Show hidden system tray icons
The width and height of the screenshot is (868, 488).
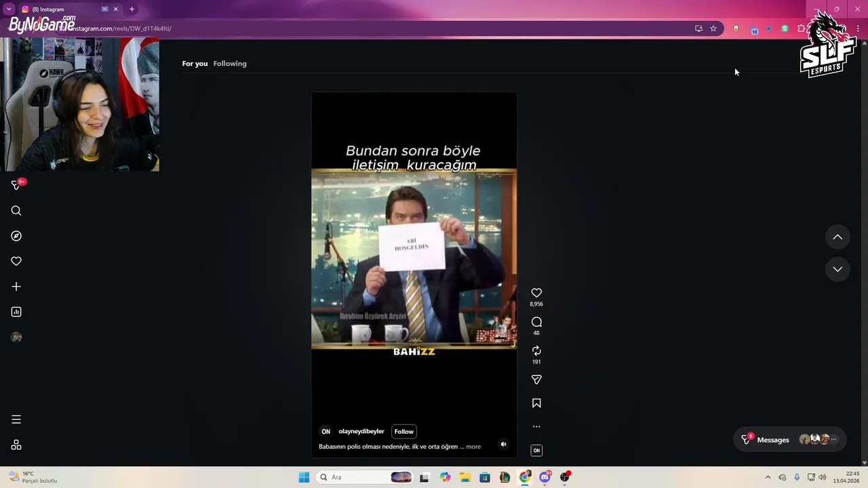coord(768,477)
